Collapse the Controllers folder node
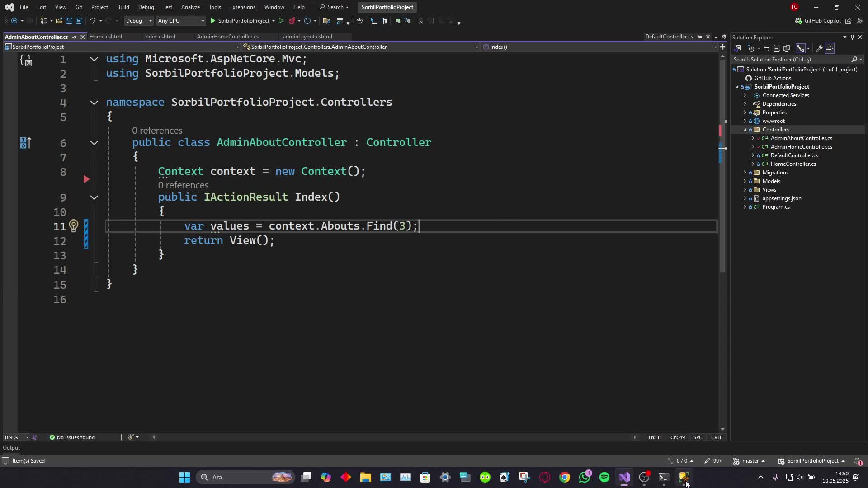Viewport: 868px width, 488px height. click(x=745, y=130)
